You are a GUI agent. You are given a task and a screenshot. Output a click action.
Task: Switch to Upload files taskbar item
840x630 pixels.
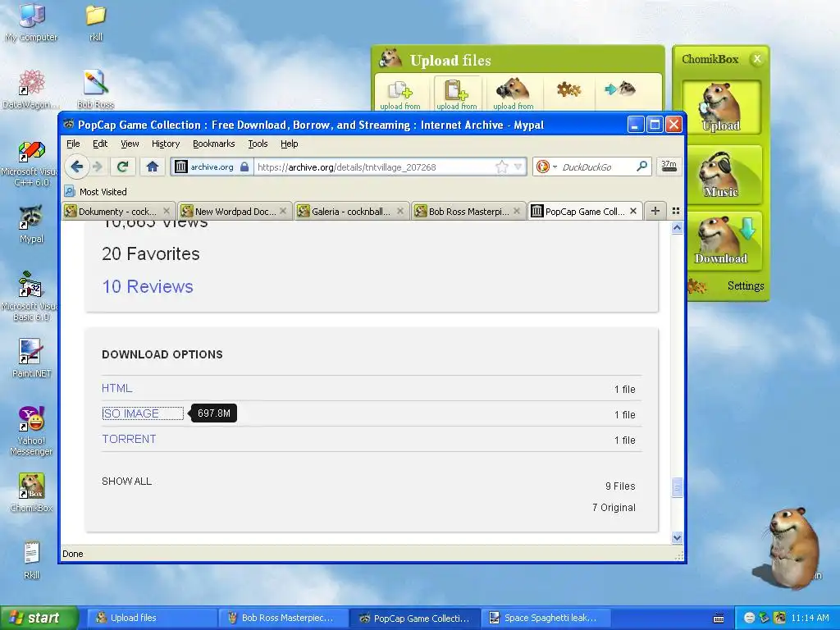tap(151, 618)
